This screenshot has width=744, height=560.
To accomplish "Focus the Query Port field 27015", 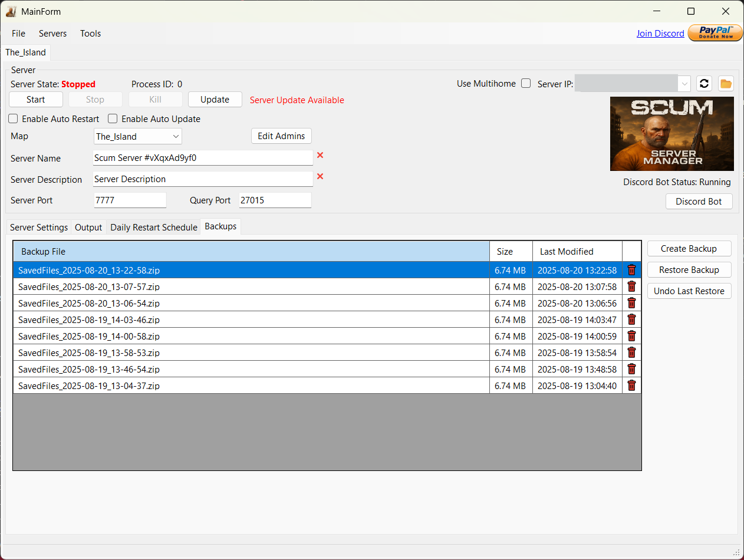I will click(x=275, y=200).
